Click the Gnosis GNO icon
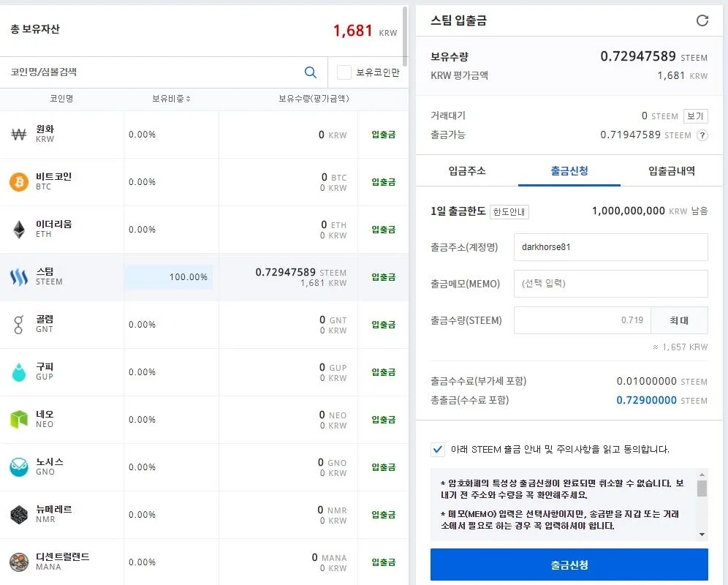Screen dimensions: 728x585 point(19,467)
